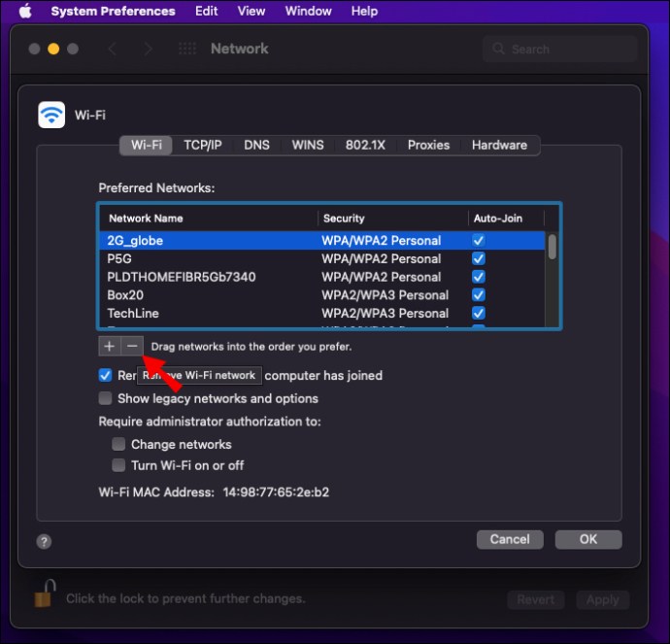Viewport: 670px width, 644px height.
Task: Click WPA/WPA2 Personal security of P5G
Action: 382,259
